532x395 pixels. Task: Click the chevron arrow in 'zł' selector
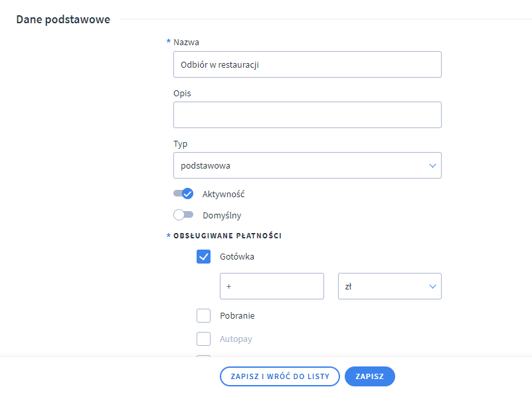pyautogui.click(x=432, y=286)
